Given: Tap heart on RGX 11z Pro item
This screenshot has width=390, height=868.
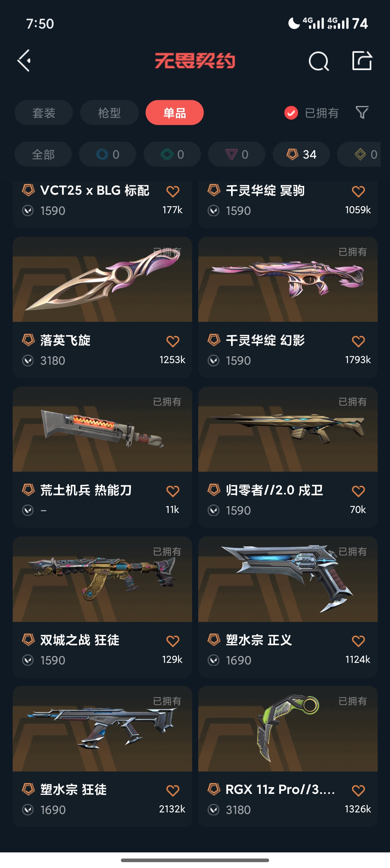Looking at the screenshot, I should coord(358,790).
